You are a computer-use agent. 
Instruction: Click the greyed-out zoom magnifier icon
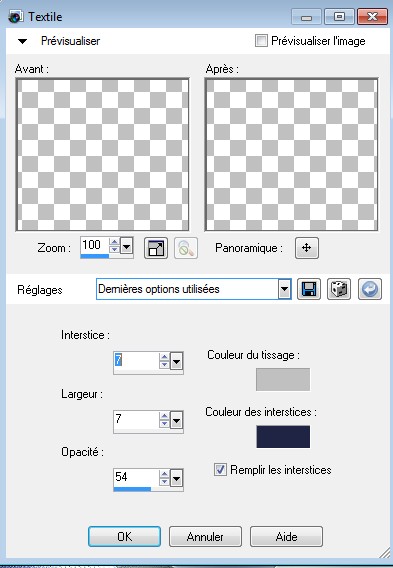pyautogui.click(x=186, y=248)
